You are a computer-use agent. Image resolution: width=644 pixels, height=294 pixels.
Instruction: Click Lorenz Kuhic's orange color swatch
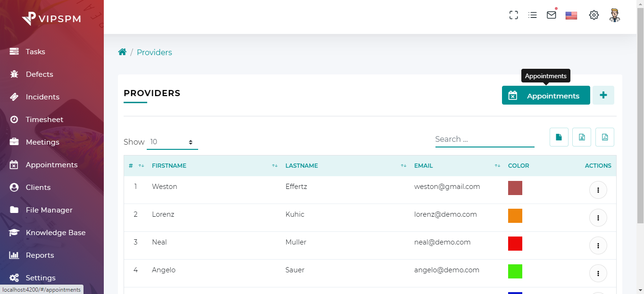tap(515, 216)
